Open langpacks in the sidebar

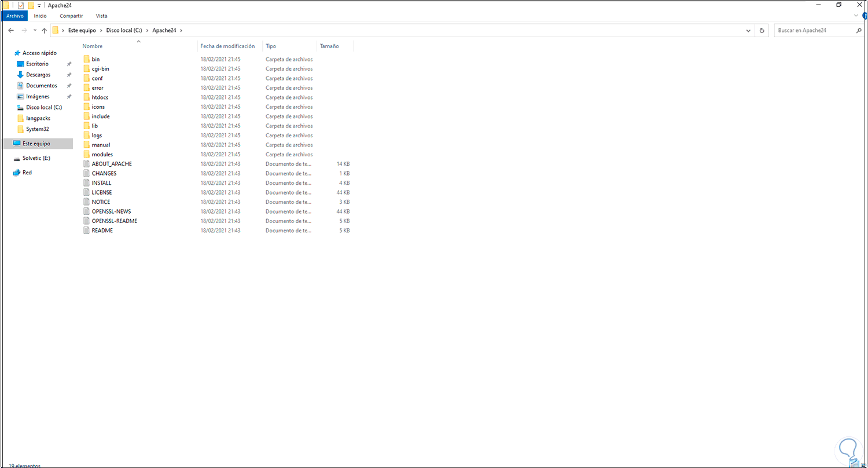pyautogui.click(x=38, y=118)
